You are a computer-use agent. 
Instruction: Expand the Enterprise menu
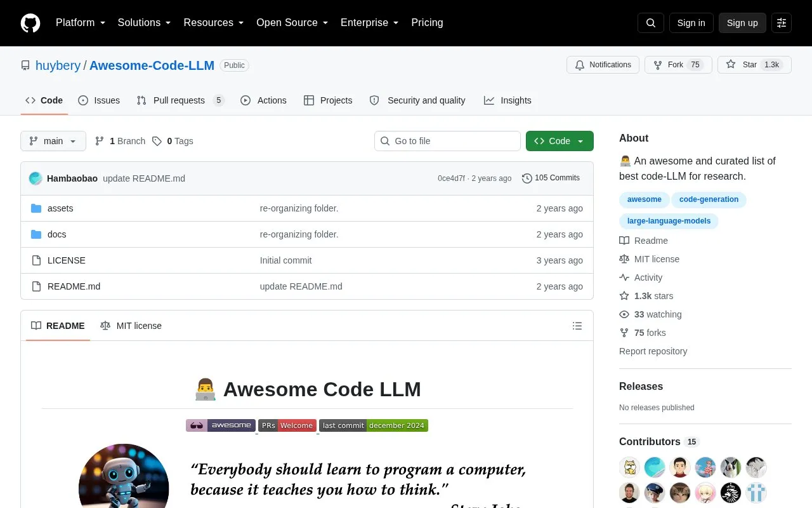tap(370, 23)
